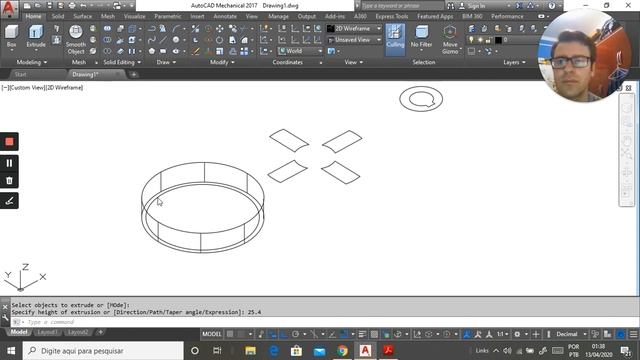The height and width of the screenshot is (360, 640).
Task: Open the World UCS dropdown
Action: point(300,51)
